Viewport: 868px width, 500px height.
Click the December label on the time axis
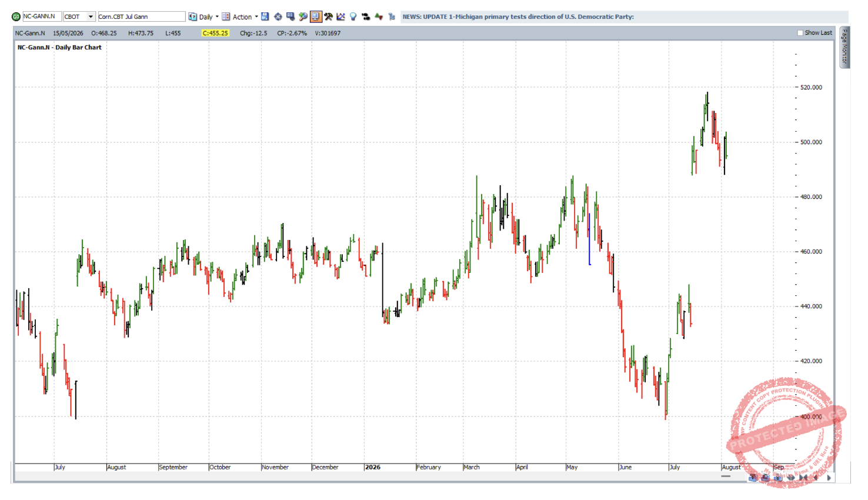(325, 467)
